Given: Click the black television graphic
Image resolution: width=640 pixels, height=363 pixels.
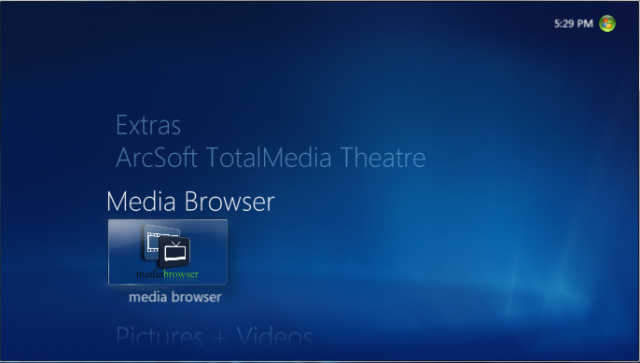Looking at the screenshot, I should tap(175, 253).
